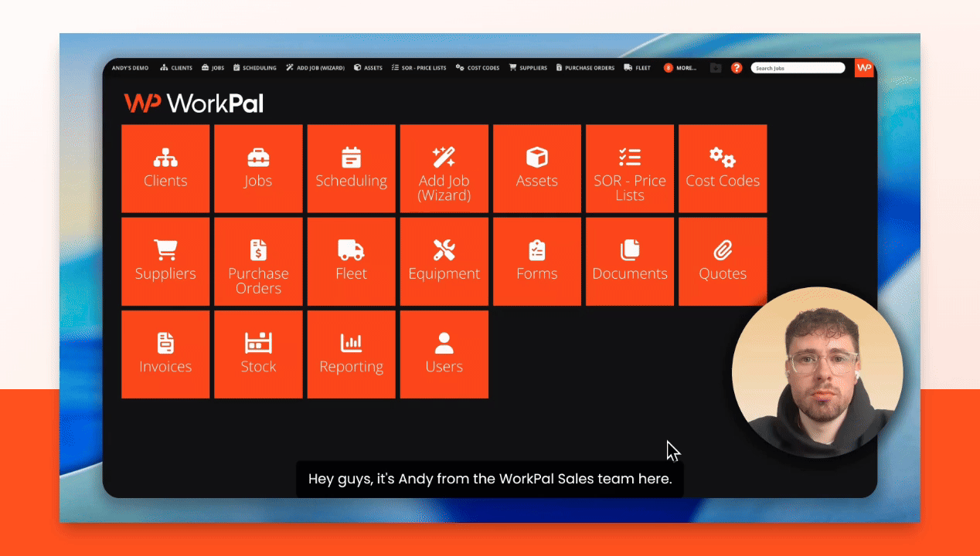This screenshot has width=980, height=556.
Task: Select ADD JOB (WIZARD) in top navigation
Action: coord(315,68)
